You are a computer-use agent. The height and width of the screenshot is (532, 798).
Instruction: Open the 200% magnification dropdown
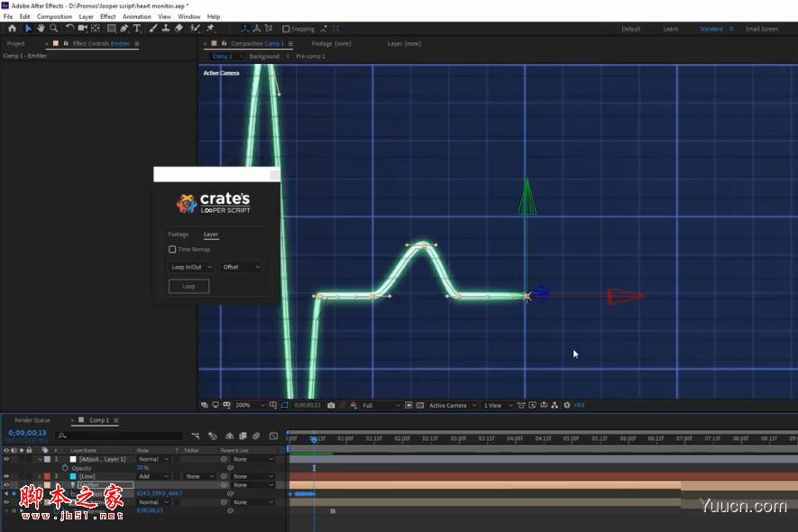point(250,405)
